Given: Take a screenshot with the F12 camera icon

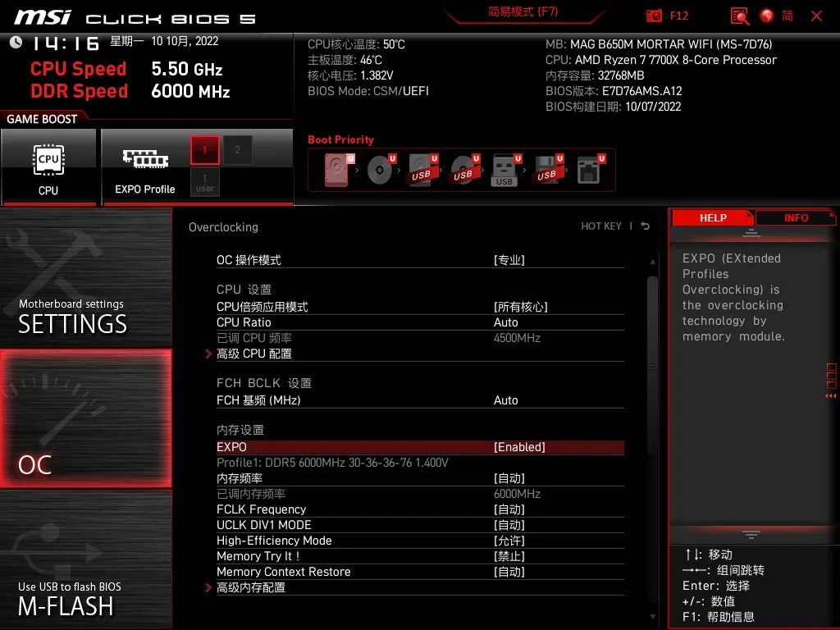Looking at the screenshot, I should coord(654,16).
